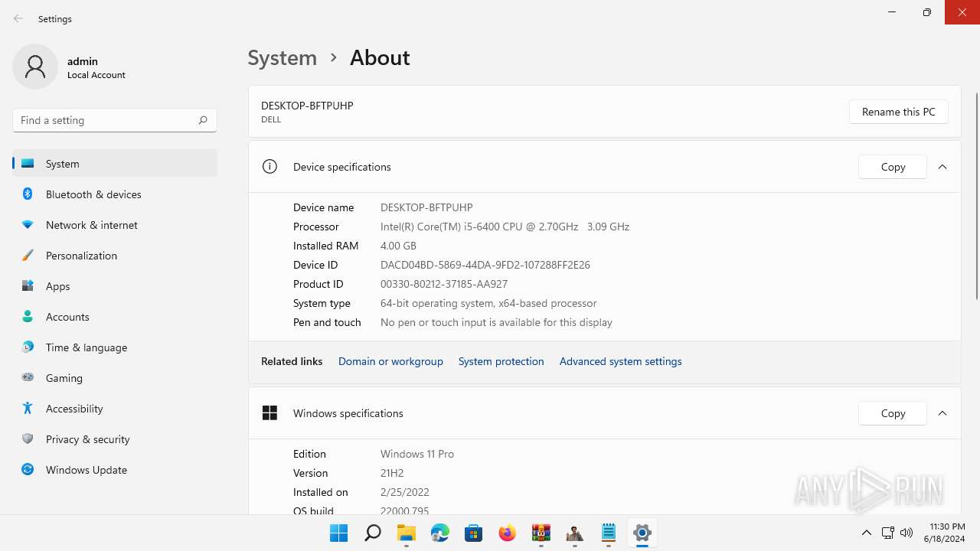Click the search magnifier in Find a setting
Screen dimensions: 980x551
pyautogui.click(x=203, y=120)
